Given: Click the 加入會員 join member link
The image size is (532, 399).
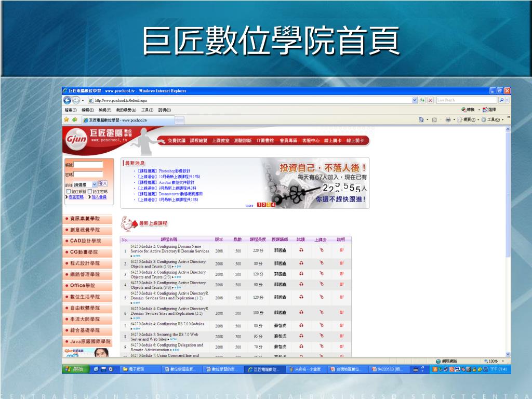Looking at the screenshot, I should [99, 197].
